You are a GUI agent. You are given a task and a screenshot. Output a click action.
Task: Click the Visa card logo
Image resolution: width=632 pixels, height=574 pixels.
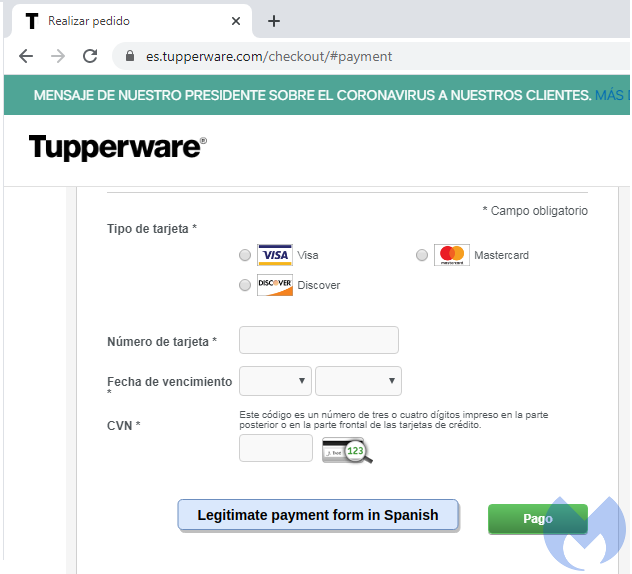click(x=274, y=255)
